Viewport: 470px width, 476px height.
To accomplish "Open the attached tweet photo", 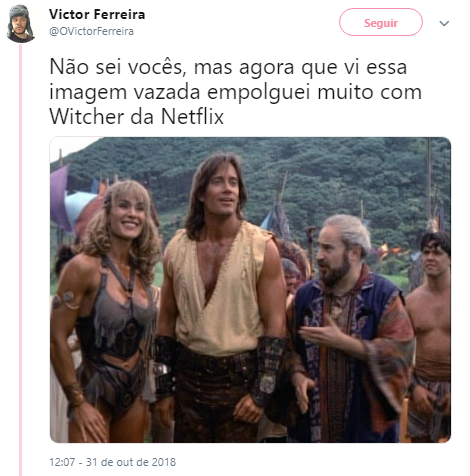I will click(x=250, y=290).
